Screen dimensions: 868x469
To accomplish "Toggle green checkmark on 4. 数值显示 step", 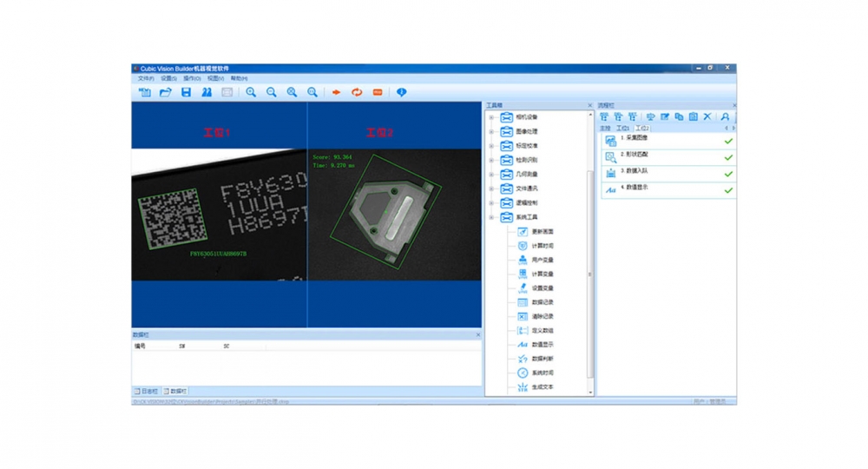I will pyautogui.click(x=728, y=190).
